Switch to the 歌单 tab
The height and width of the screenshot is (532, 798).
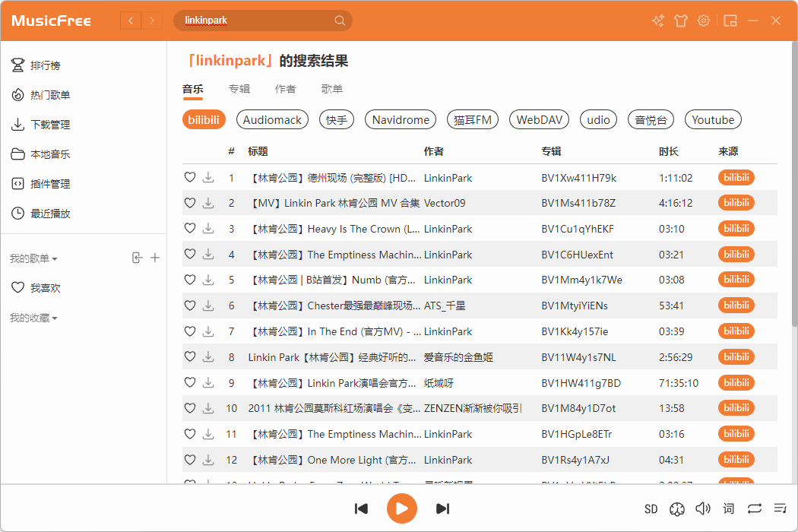click(331, 88)
